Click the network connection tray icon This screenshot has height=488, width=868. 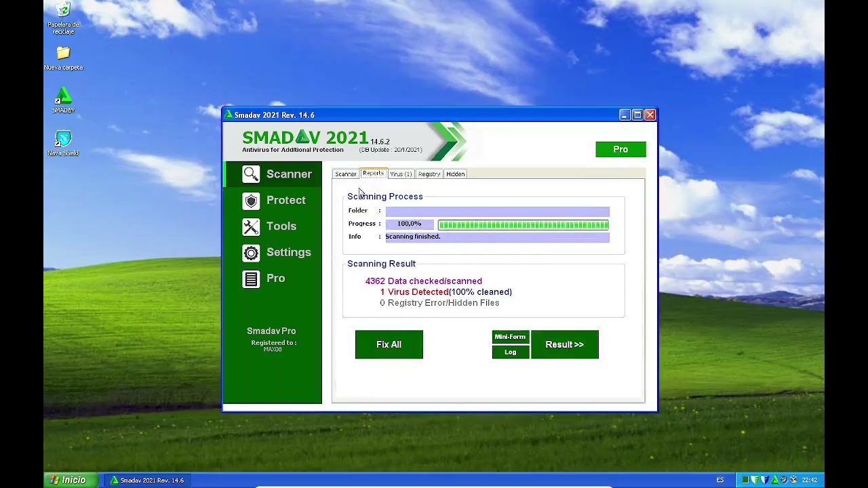coord(784,480)
